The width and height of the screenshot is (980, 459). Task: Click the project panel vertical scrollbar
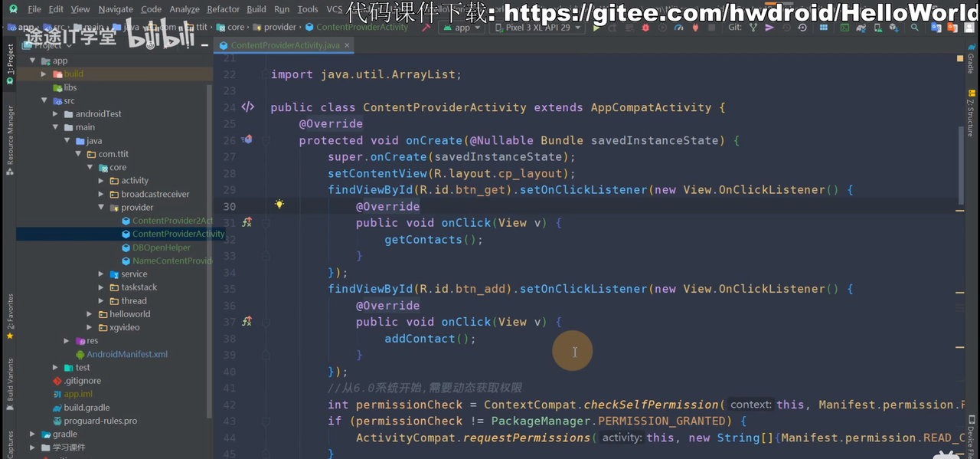click(209, 253)
